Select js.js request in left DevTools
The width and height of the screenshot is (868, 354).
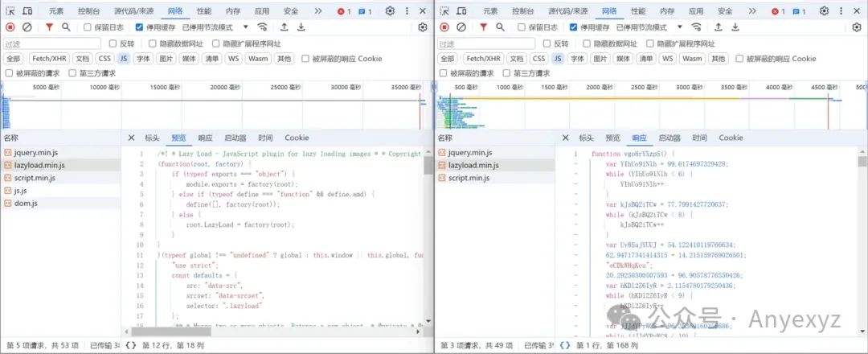coord(60,191)
